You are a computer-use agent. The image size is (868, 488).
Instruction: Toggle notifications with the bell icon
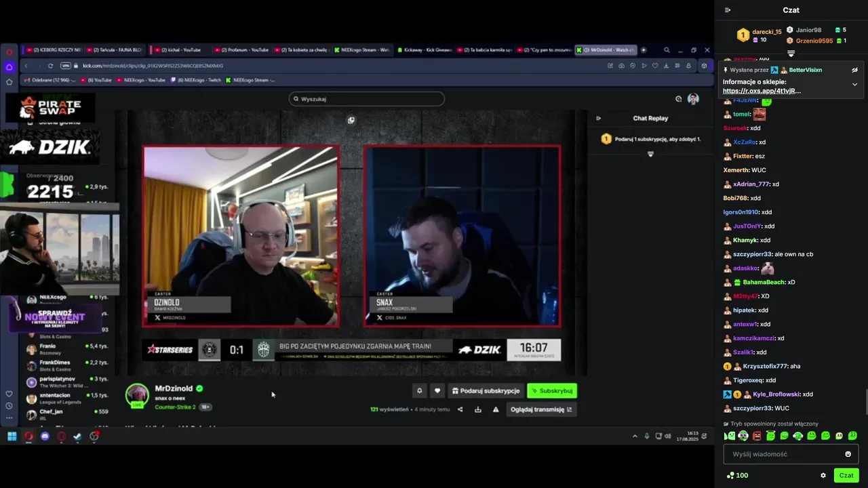[419, 390]
